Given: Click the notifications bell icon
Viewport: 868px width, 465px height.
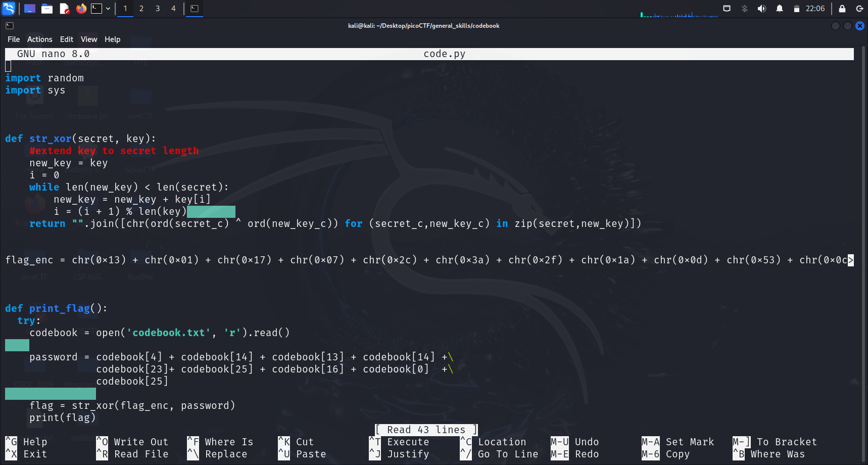Looking at the screenshot, I should pos(779,9).
